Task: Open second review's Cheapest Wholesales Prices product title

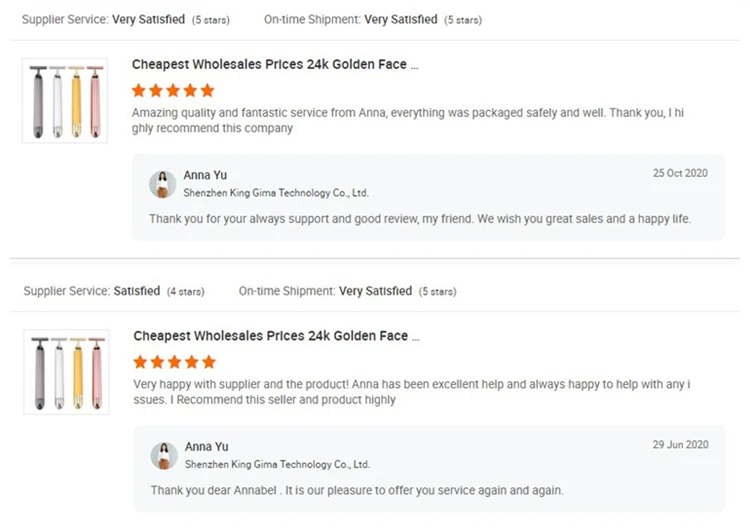Action: click(x=276, y=337)
